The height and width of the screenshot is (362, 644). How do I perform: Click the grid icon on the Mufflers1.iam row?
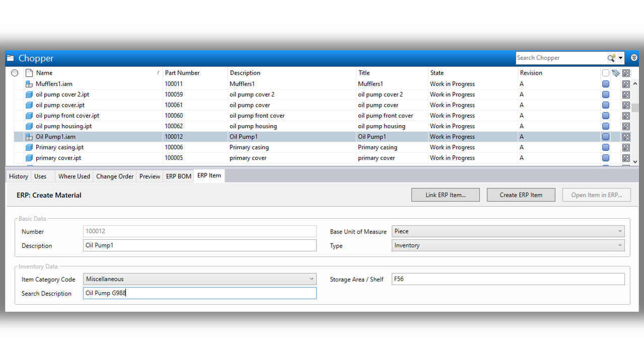tap(626, 84)
